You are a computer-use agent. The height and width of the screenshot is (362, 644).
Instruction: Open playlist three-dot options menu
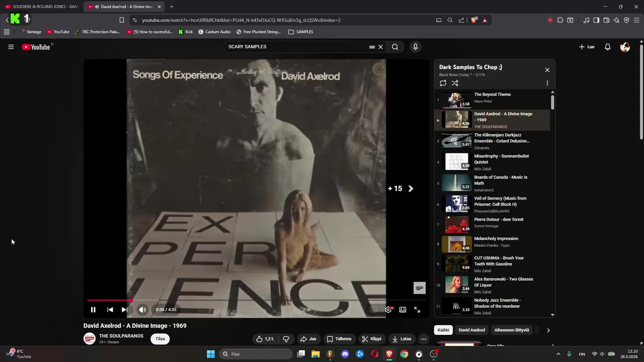click(x=547, y=83)
